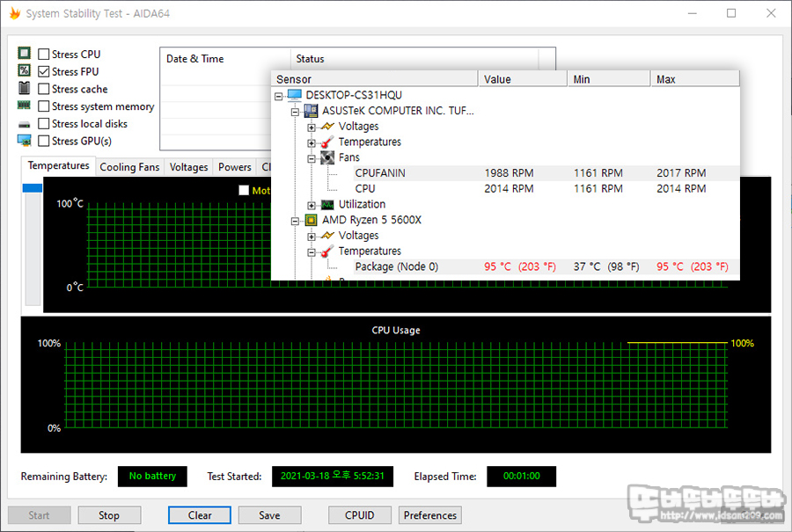This screenshot has height=532, width=792.
Task: Enable the Stress local disks checkbox
Action: pos(44,124)
